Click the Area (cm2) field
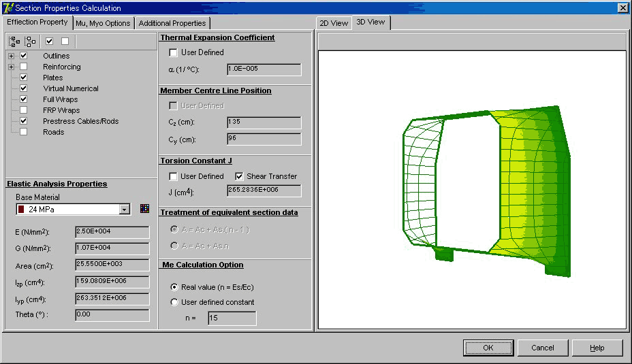The image size is (632, 364). (112, 265)
